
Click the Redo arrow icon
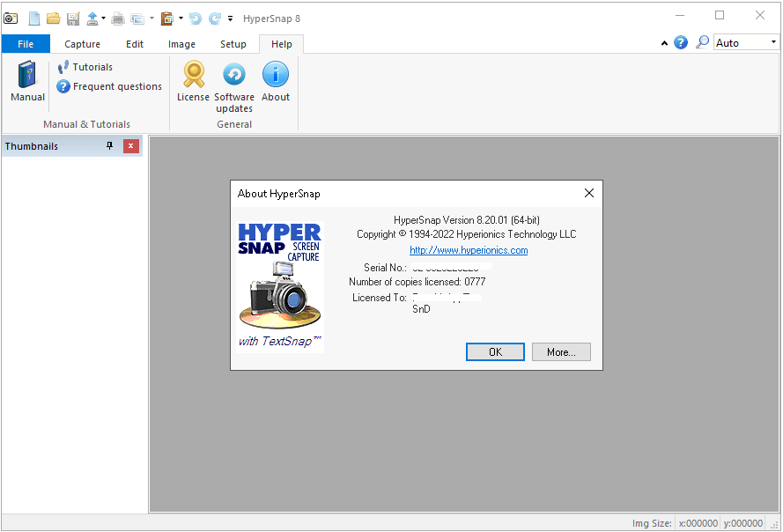point(215,18)
